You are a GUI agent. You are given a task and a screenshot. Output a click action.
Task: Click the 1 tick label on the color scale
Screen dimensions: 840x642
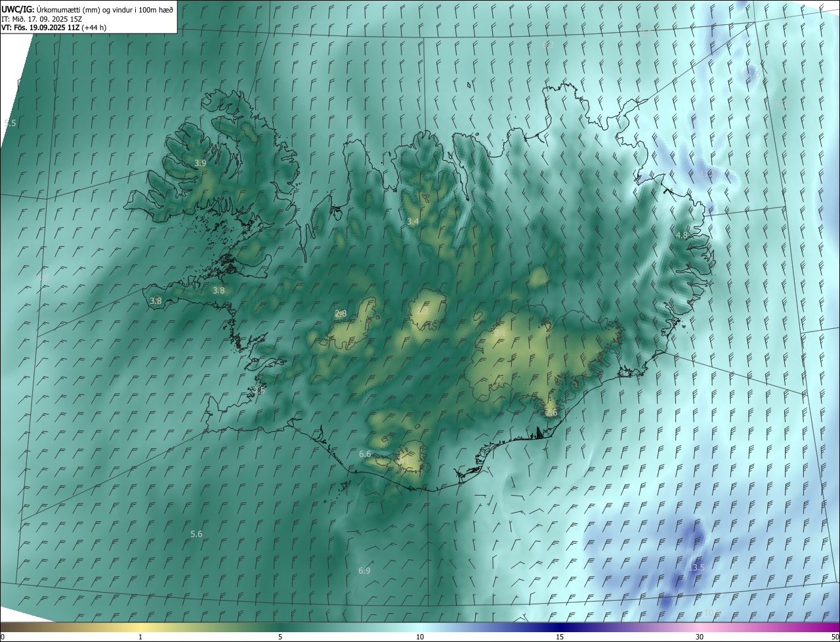click(x=140, y=637)
